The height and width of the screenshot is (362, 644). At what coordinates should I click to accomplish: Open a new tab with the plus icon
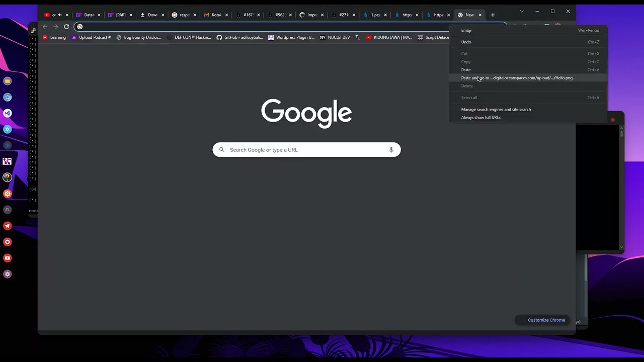(x=493, y=15)
